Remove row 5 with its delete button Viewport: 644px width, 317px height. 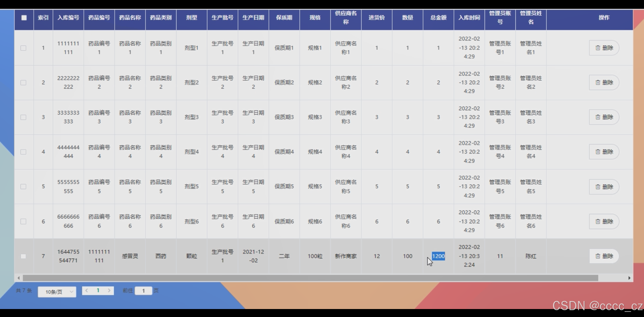tap(604, 187)
